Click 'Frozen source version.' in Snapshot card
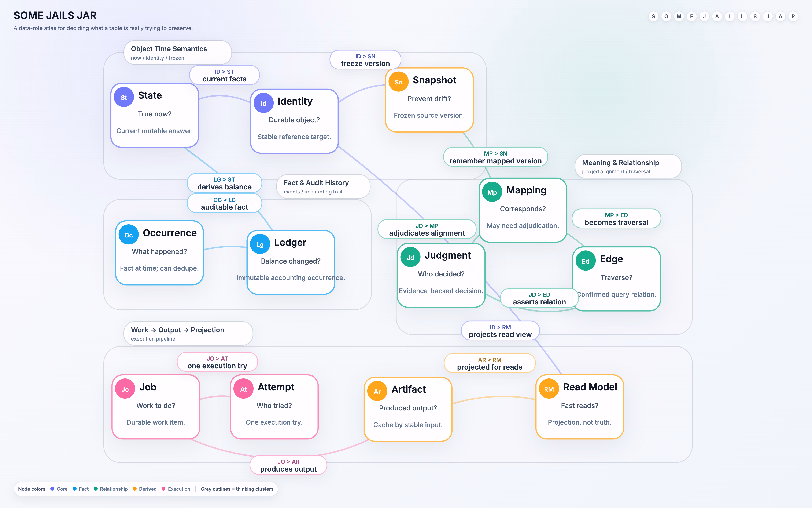Image resolution: width=812 pixels, height=508 pixels. pos(429,115)
